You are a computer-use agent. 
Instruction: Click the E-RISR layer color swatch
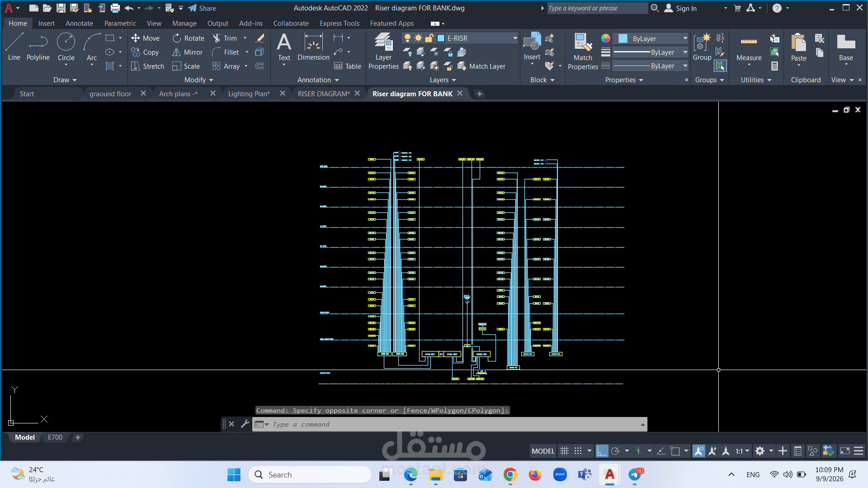pyautogui.click(x=441, y=38)
